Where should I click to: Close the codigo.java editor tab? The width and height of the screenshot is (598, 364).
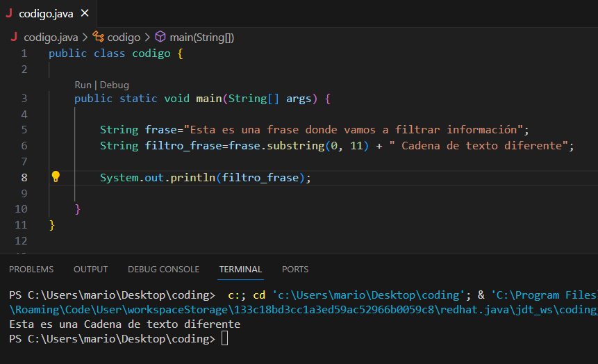[85, 13]
